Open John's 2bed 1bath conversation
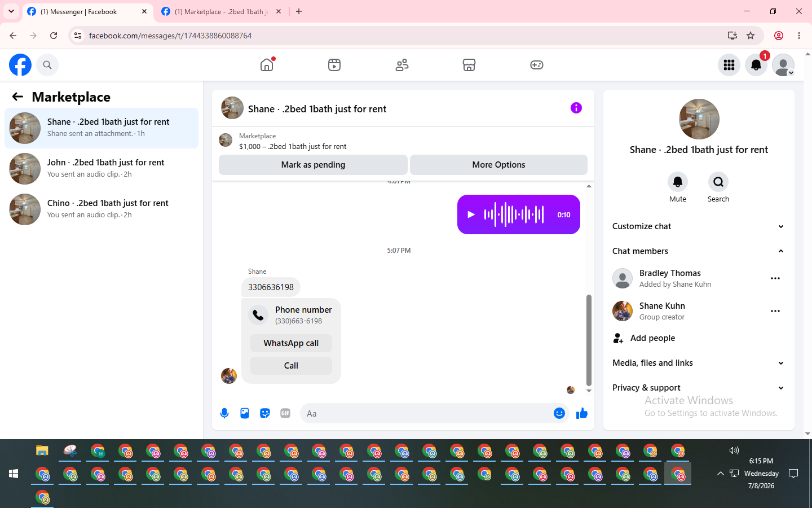 point(101,169)
